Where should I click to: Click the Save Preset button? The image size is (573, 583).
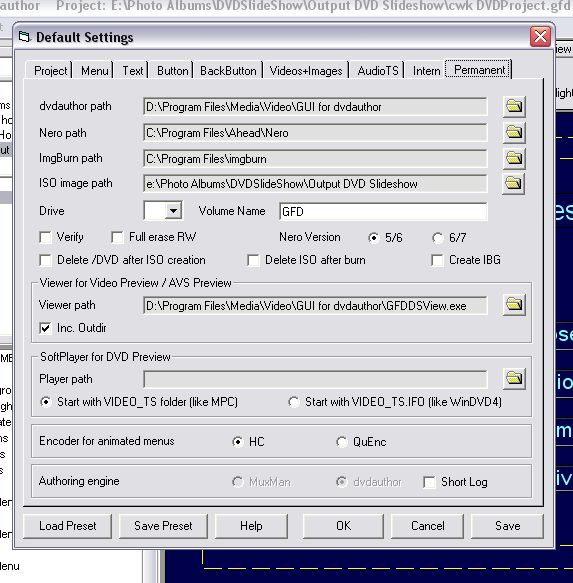point(163,526)
